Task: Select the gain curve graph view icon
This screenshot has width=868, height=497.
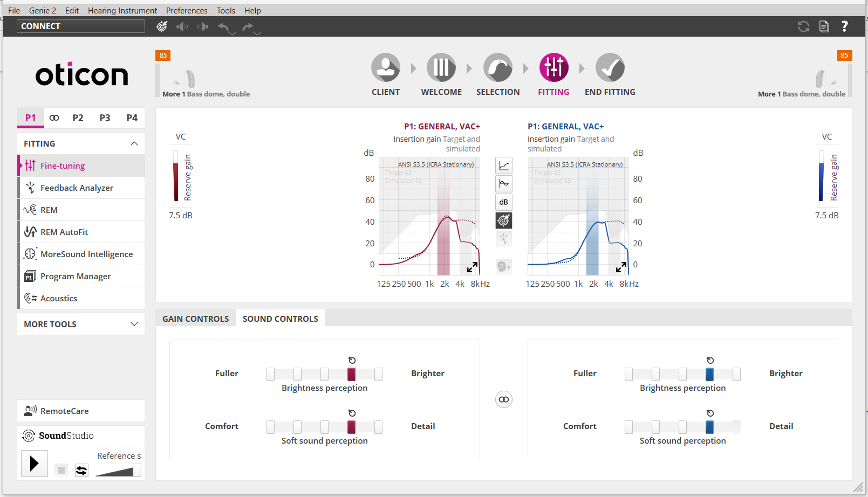Action: pos(504,165)
